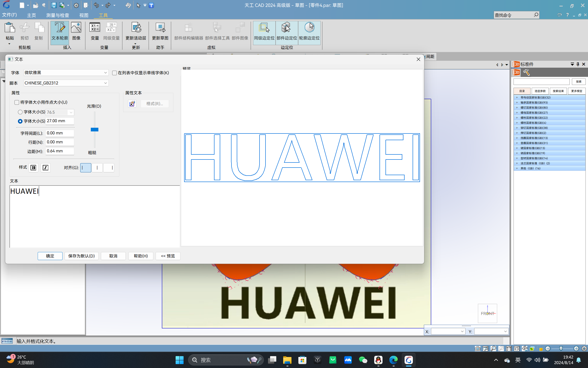Open the File (文件) menu
This screenshot has height=368, width=588.
(9, 15)
